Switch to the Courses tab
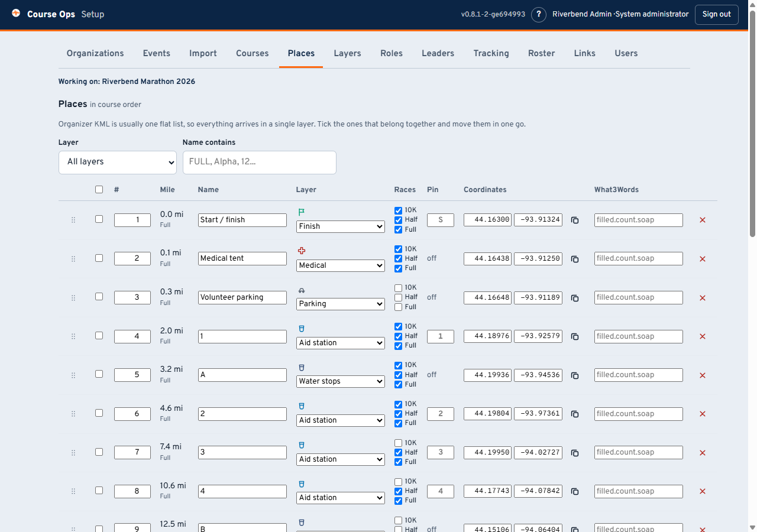Viewport: 757px width, 532px height. (253, 53)
